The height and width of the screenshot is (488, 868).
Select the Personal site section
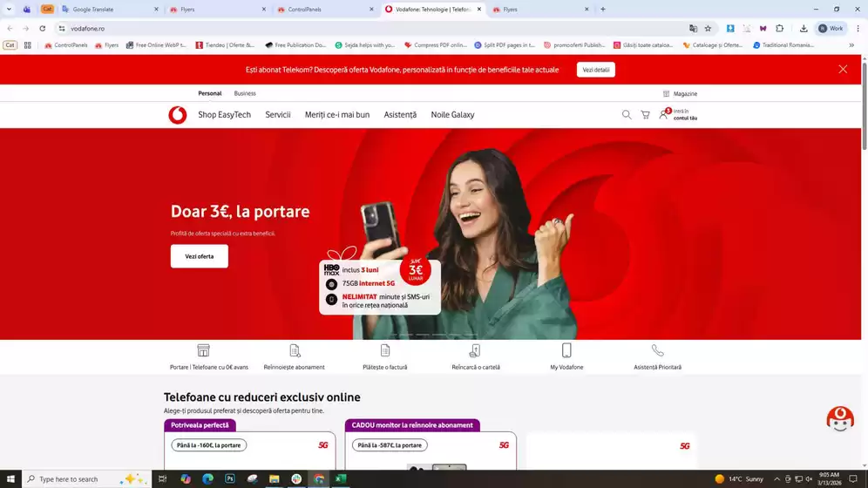(x=210, y=93)
